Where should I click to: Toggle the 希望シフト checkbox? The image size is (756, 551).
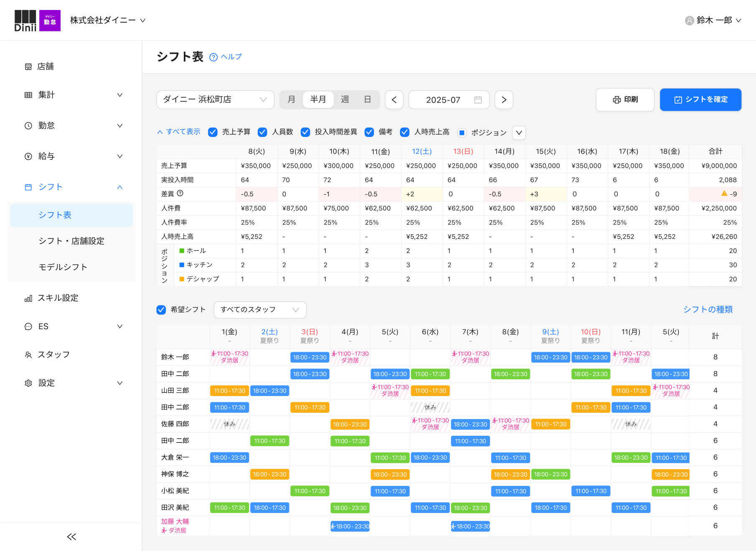tap(161, 310)
